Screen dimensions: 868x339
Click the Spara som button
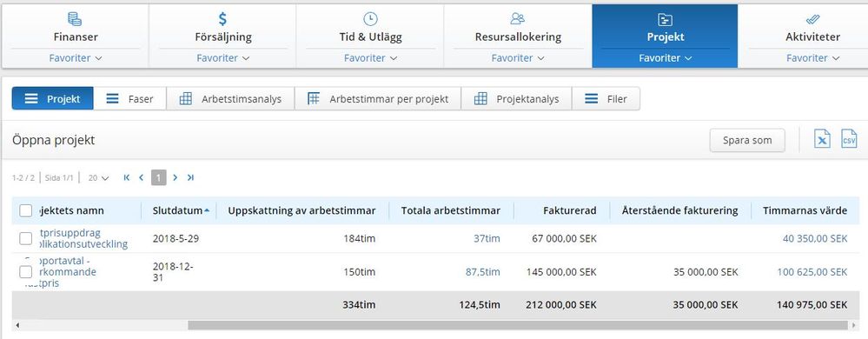[747, 140]
